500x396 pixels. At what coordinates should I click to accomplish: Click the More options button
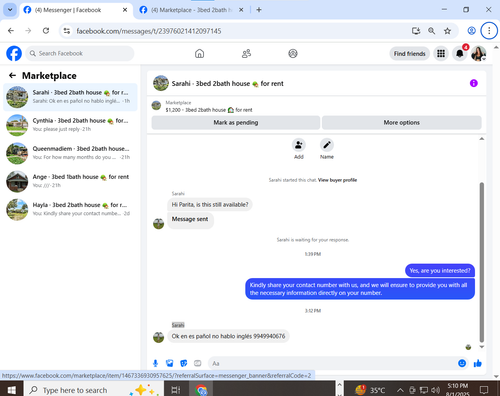401,122
